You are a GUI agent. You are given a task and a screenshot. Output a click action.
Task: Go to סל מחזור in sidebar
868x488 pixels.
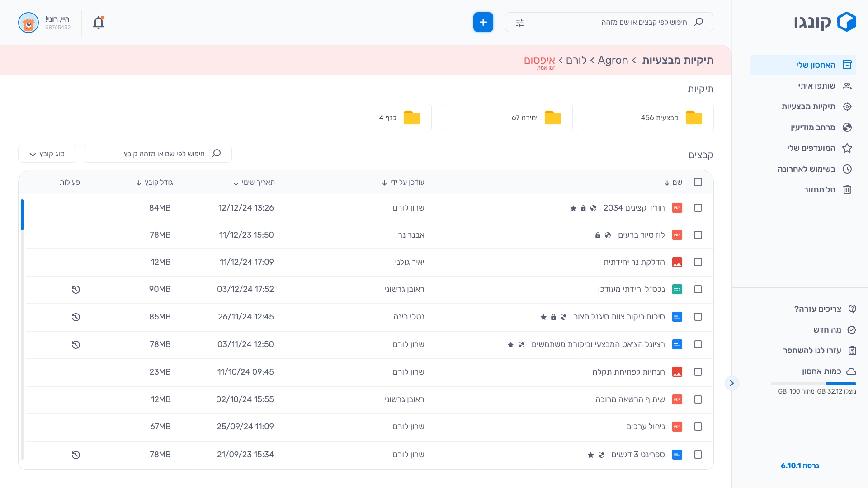(819, 190)
